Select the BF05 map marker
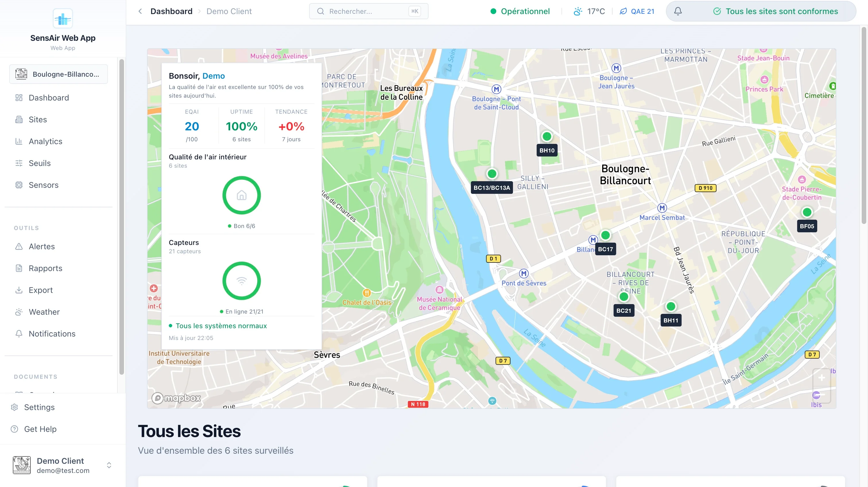This screenshot has height=487, width=868. [x=807, y=212]
